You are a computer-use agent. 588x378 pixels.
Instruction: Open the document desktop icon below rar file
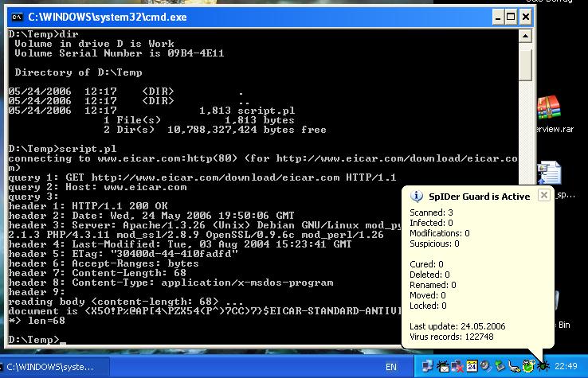550,173
